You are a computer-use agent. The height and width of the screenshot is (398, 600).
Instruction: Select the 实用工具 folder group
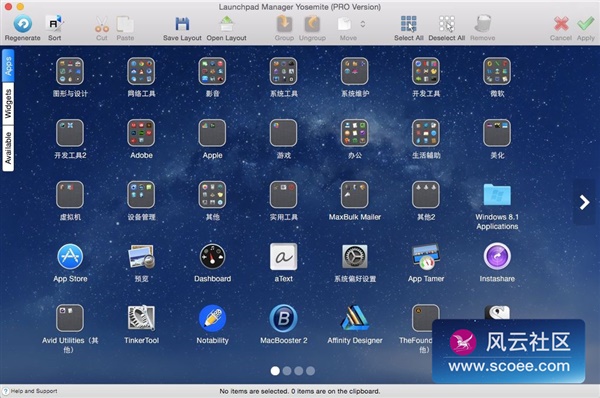click(x=284, y=194)
